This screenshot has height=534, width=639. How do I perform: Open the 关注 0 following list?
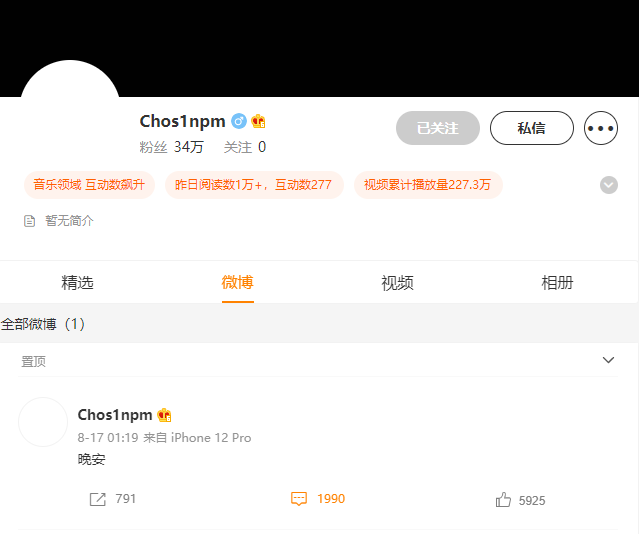coord(245,147)
